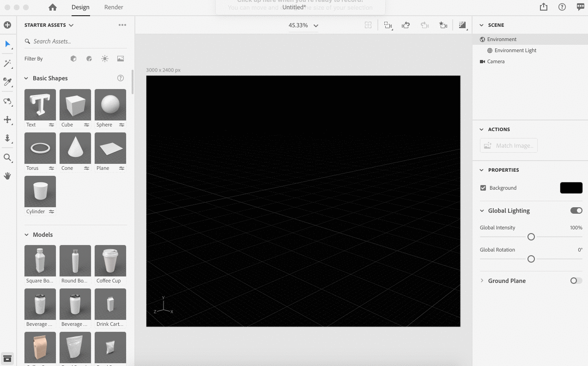Switch to the Design tab
This screenshot has width=588, height=366.
(80, 7)
